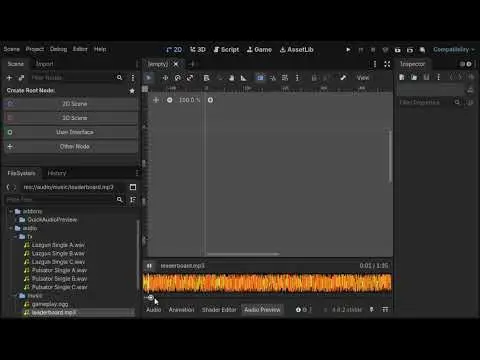This screenshot has width=480, height=360.
Task: Open the snapping options menu
Action: [297, 78]
